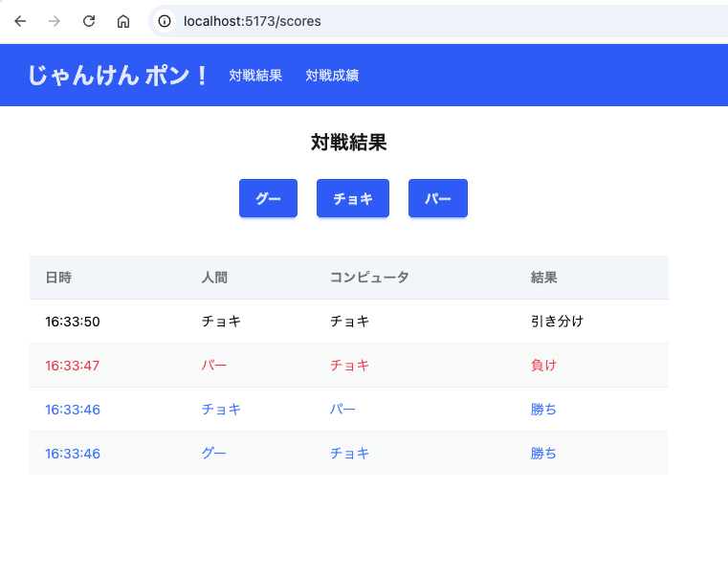Viewport: 728px width, 579px height.
Task: Click the 日時 column header
Action: click(x=58, y=278)
